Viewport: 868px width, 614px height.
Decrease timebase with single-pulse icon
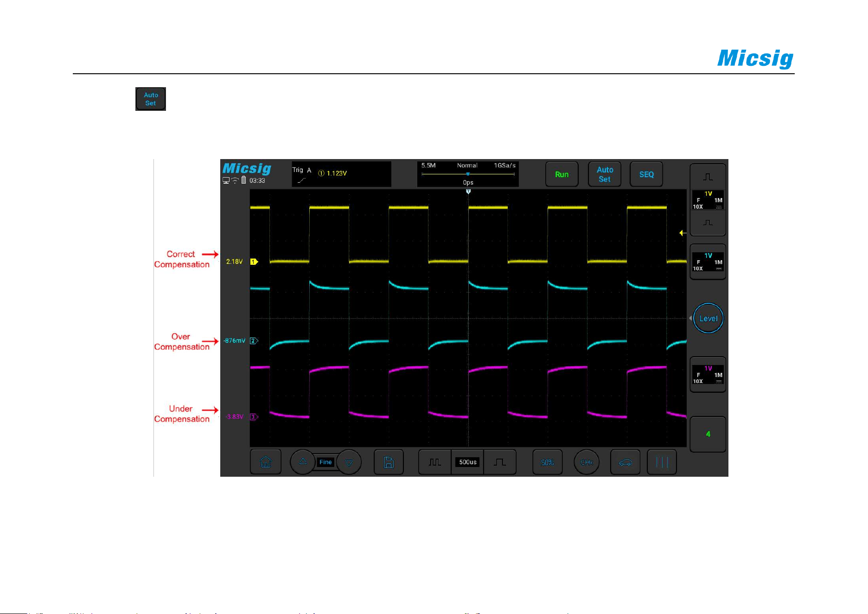(x=500, y=462)
